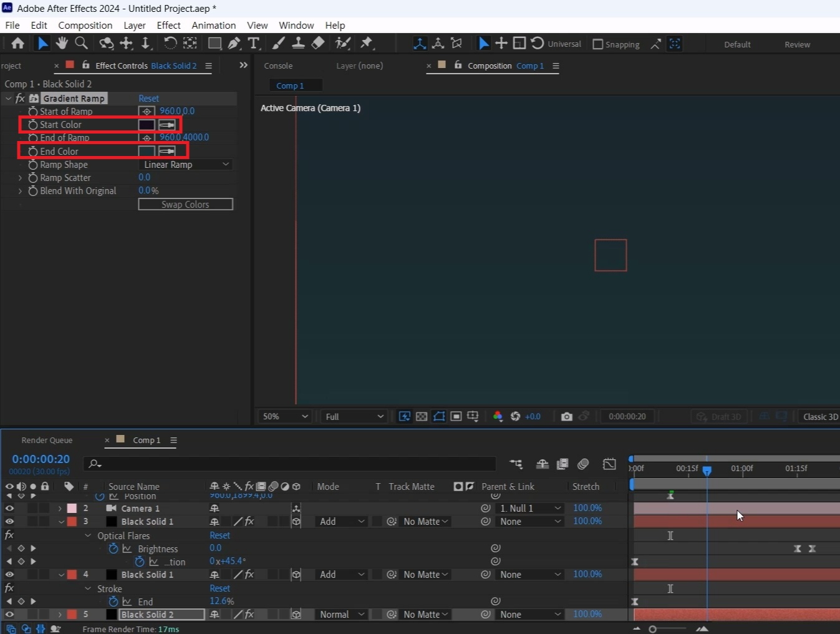Enable the Snapping checkbox
The width and height of the screenshot is (840, 634).
pos(597,44)
